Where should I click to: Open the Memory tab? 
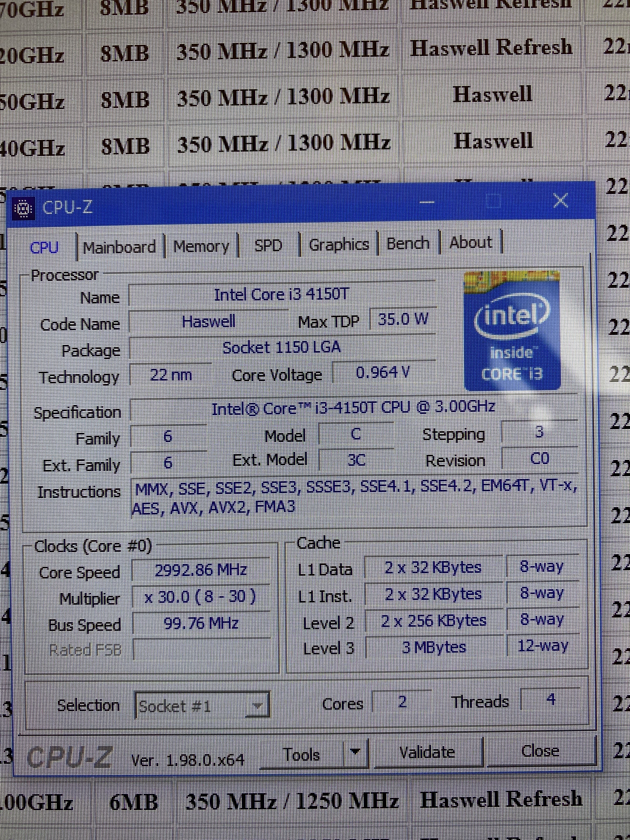pyautogui.click(x=201, y=246)
